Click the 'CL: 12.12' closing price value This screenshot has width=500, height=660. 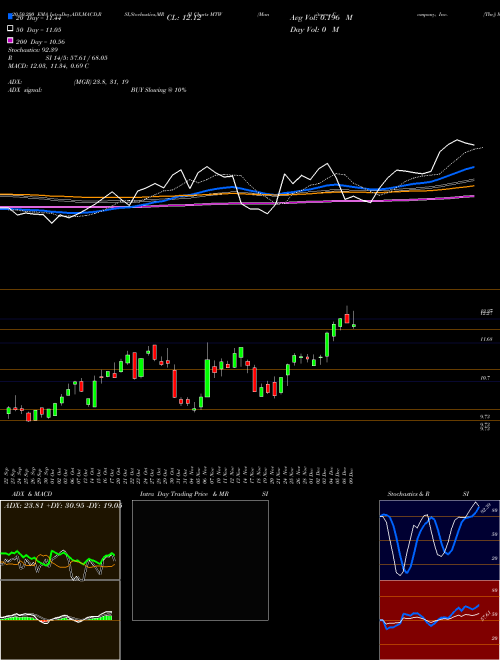coord(184,18)
